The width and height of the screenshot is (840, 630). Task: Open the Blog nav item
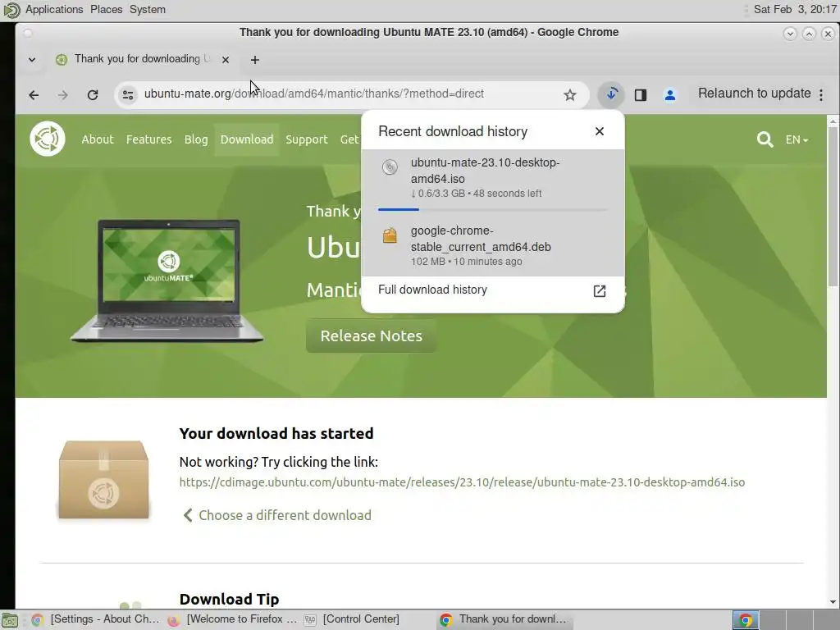click(x=196, y=139)
